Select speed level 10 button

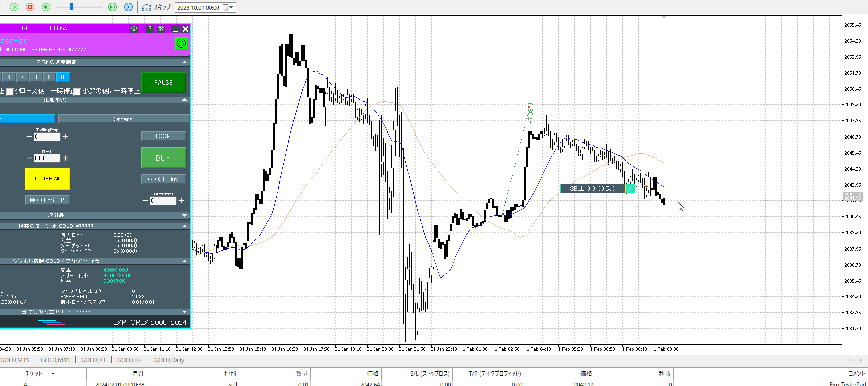coord(63,77)
